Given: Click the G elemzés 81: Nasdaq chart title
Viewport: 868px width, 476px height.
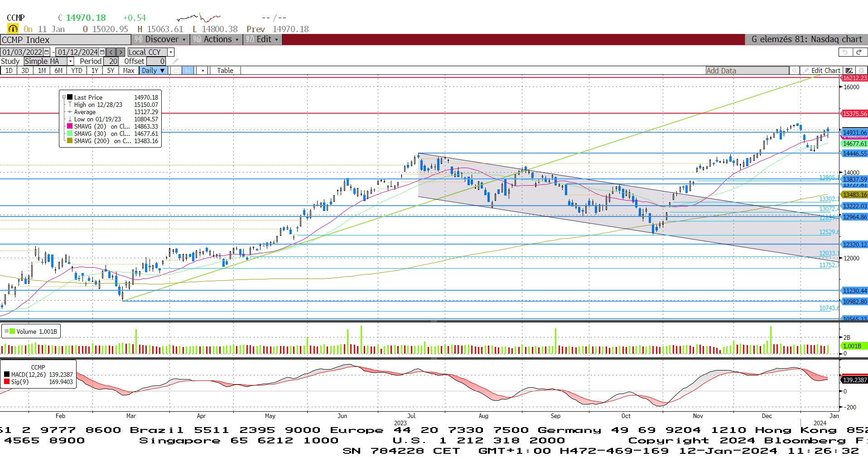Looking at the screenshot, I should pyautogui.click(x=806, y=39).
